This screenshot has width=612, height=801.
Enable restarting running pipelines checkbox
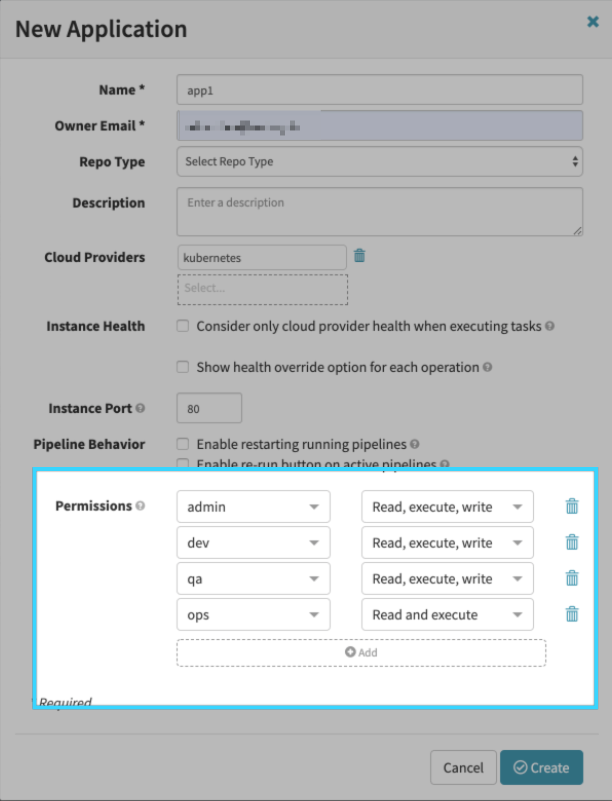[183, 443]
